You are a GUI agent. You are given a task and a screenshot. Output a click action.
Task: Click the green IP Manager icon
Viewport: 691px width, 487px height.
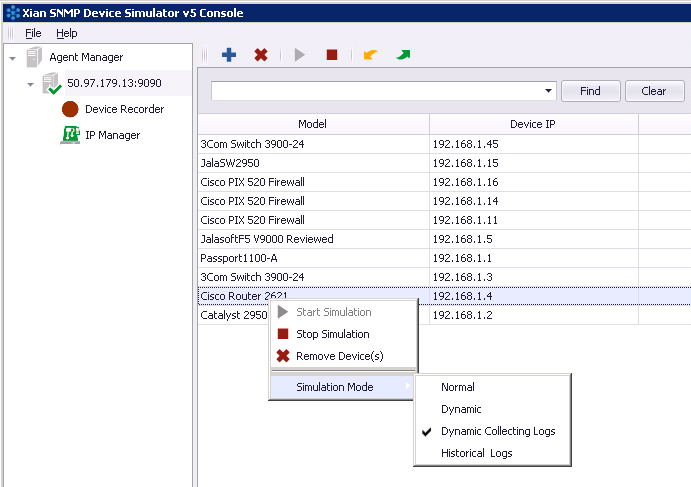pyautogui.click(x=70, y=135)
